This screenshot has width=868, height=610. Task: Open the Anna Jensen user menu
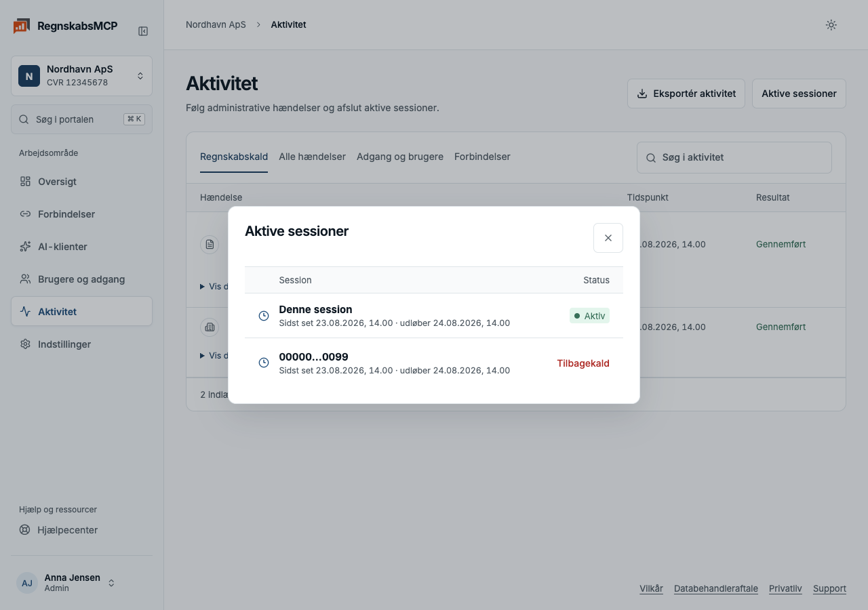[x=81, y=583]
